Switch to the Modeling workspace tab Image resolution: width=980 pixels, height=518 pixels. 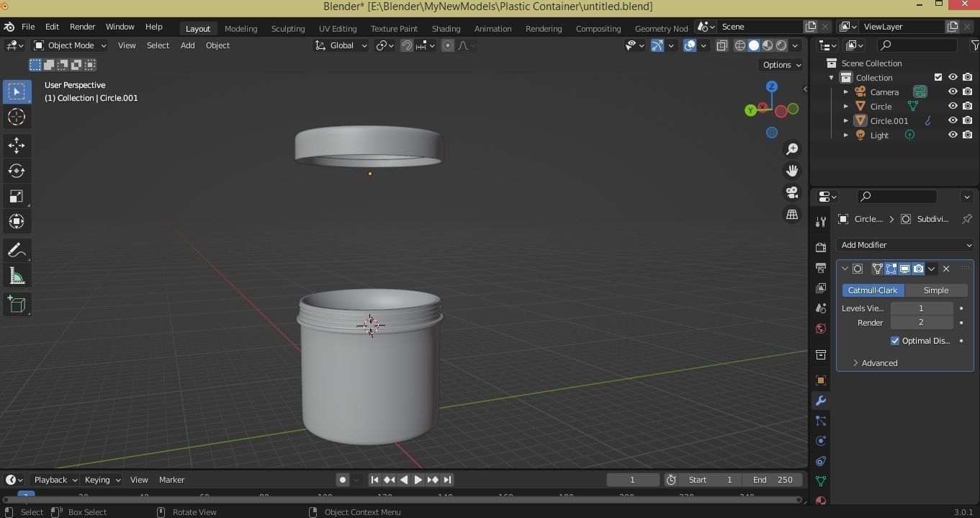tap(240, 29)
